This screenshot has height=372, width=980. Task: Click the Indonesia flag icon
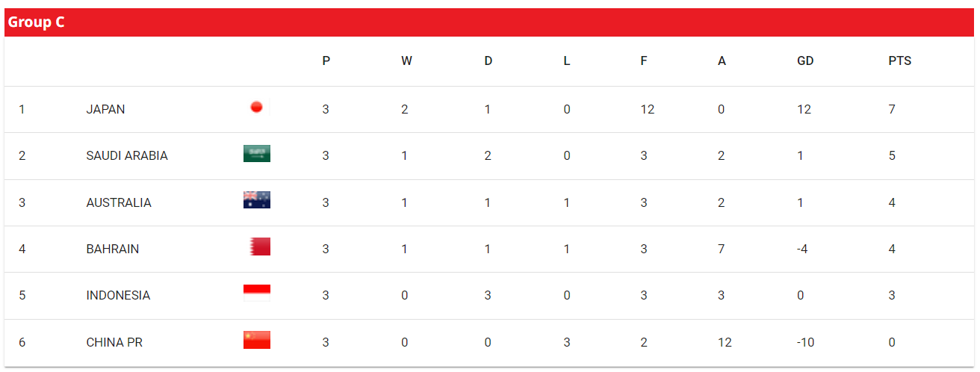point(257,293)
